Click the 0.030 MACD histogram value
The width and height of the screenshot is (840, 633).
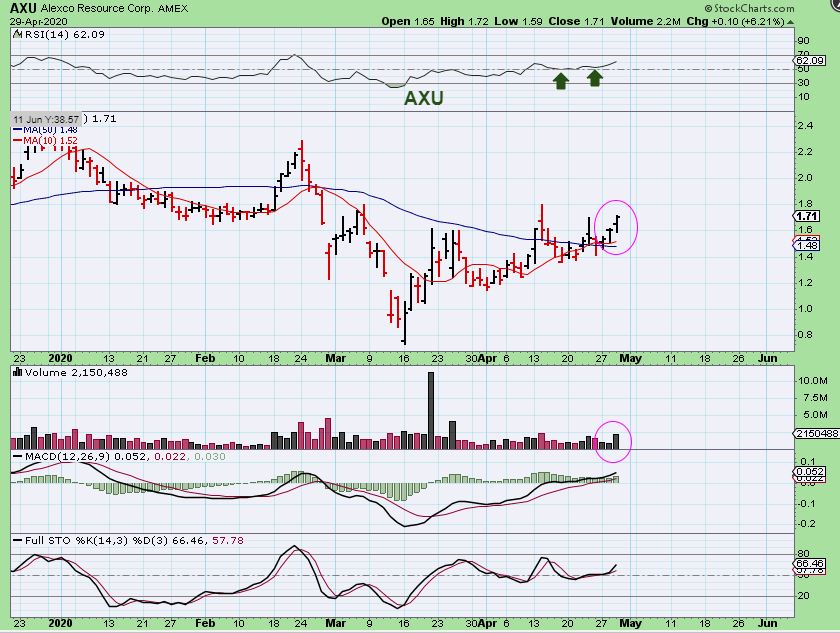[x=209, y=456]
